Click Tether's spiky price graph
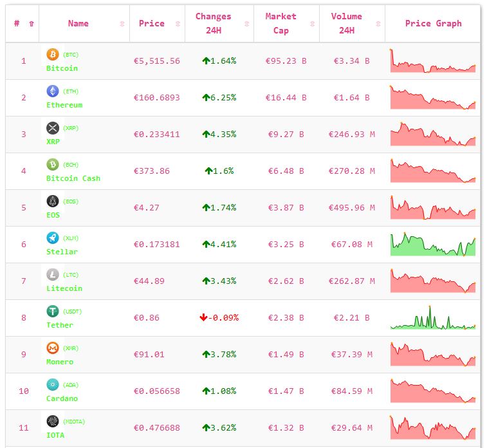Viewport: 487px width, 448px height. tap(432, 318)
